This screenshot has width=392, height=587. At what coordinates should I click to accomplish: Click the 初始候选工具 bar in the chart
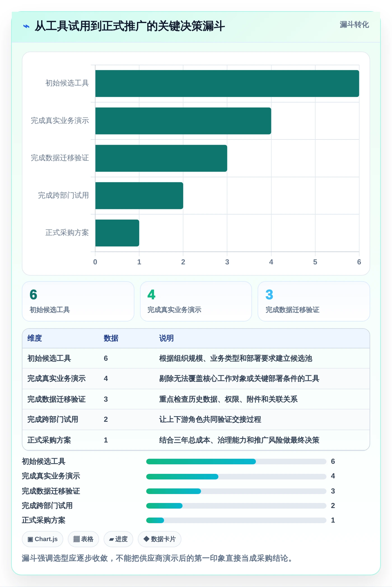(227, 83)
